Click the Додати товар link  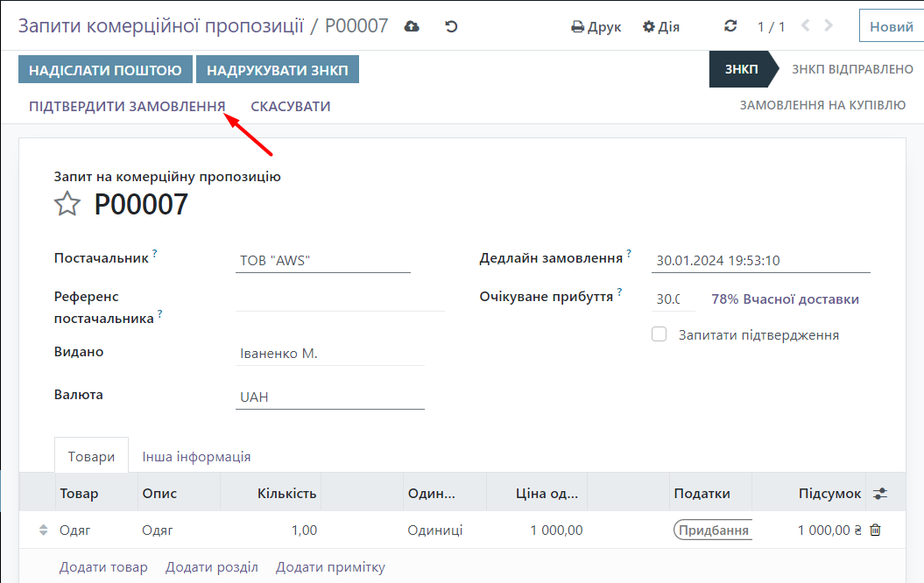point(103,567)
